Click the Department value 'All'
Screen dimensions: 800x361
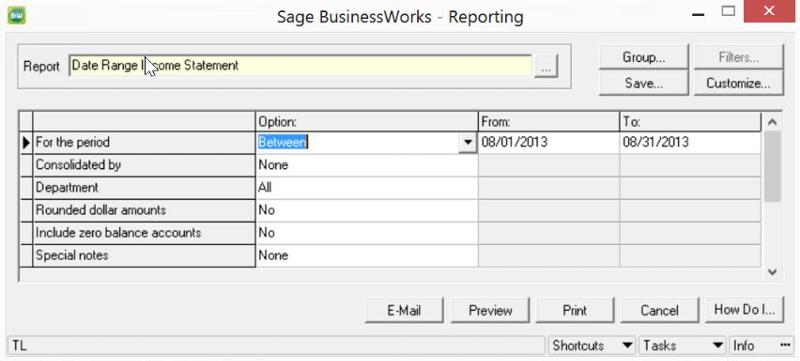point(367,188)
